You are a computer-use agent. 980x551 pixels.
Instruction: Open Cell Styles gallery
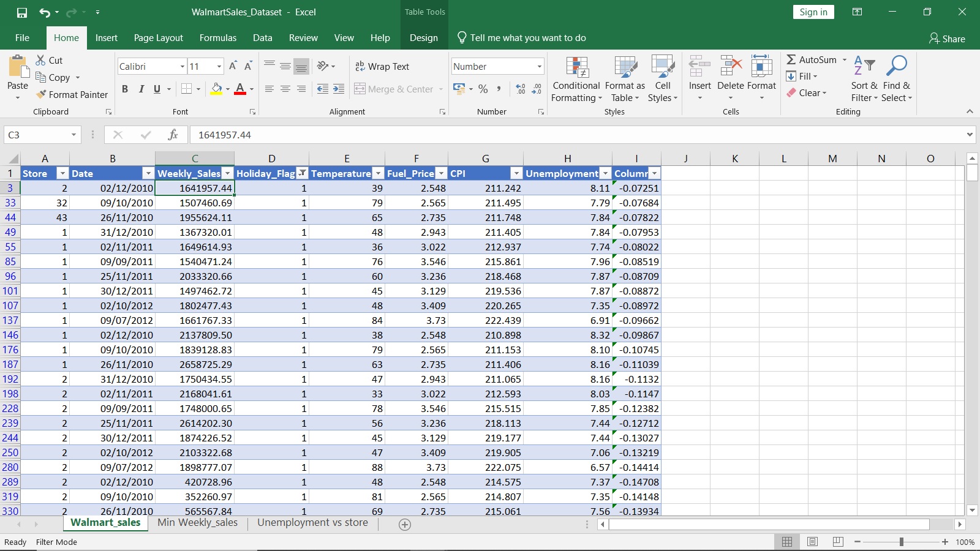(x=663, y=79)
